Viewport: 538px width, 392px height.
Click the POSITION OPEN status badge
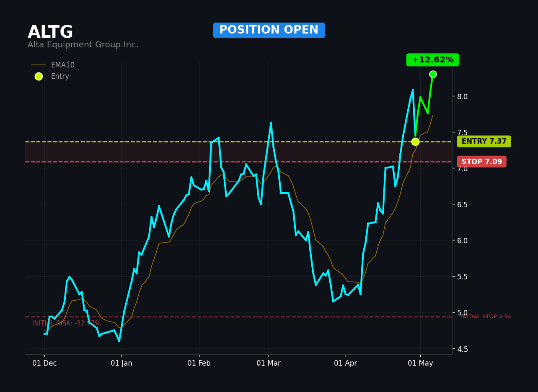pyautogui.click(x=269, y=30)
